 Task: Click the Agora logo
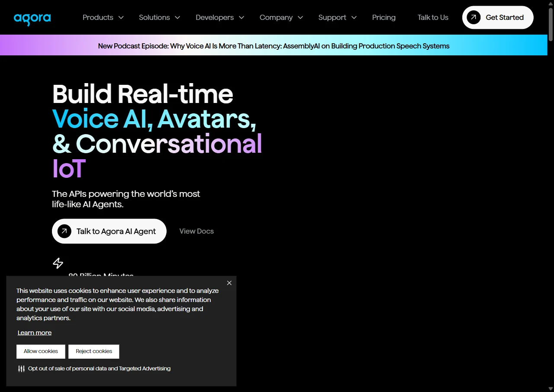(x=32, y=19)
